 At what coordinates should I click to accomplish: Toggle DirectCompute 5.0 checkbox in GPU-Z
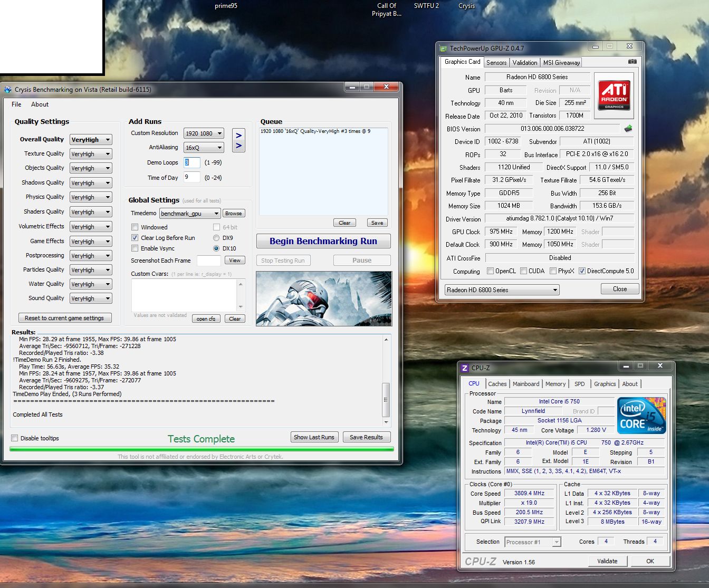tap(582, 271)
